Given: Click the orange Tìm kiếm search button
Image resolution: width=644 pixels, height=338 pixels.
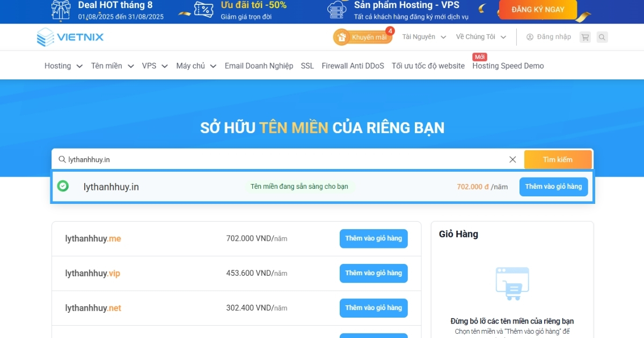Looking at the screenshot, I should pos(558,159).
